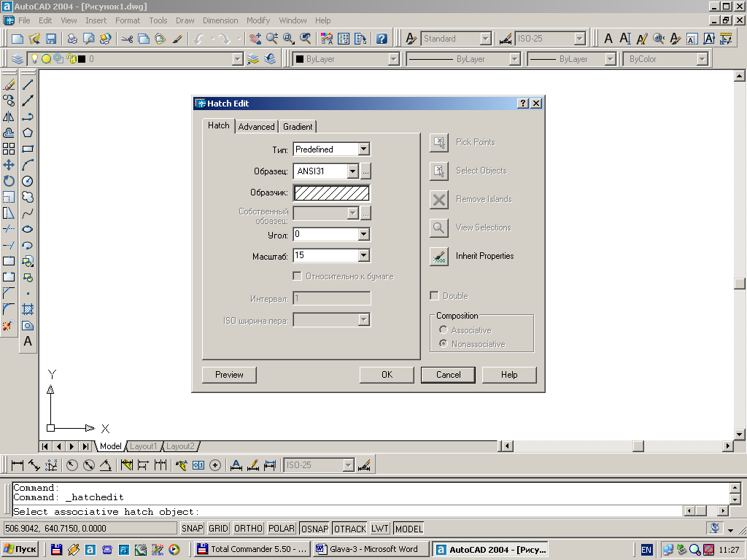Click the Match Properties brush icon

(177, 39)
